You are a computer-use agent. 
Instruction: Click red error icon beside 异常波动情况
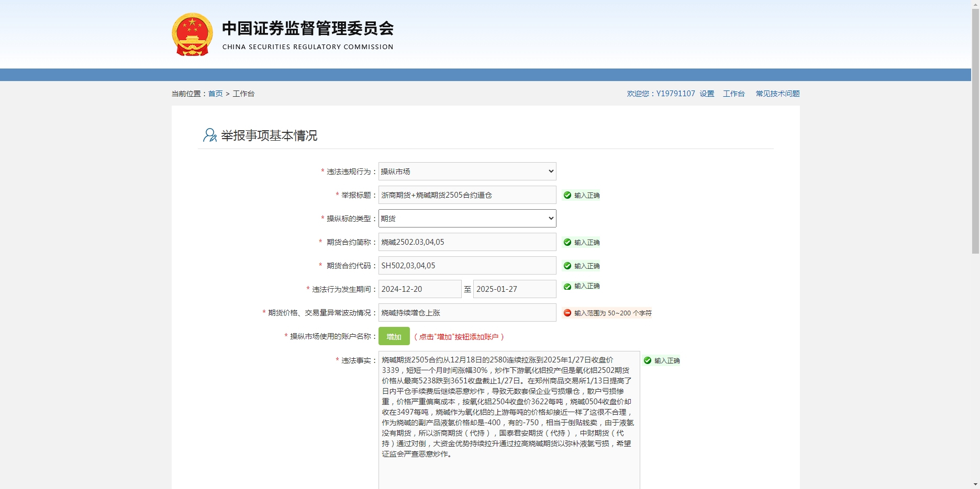point(567,313)
